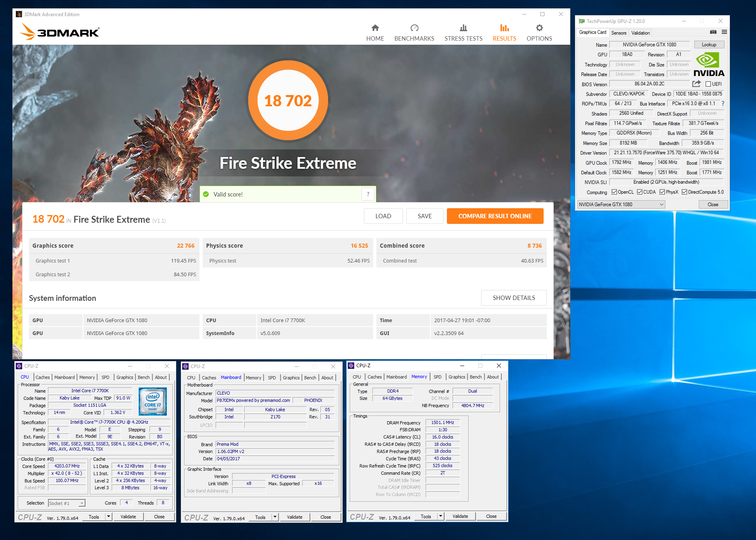756x540 pixels.
Task: Click the title bar icon of CPU-Z Mainboard window
Action: (185, 366)
